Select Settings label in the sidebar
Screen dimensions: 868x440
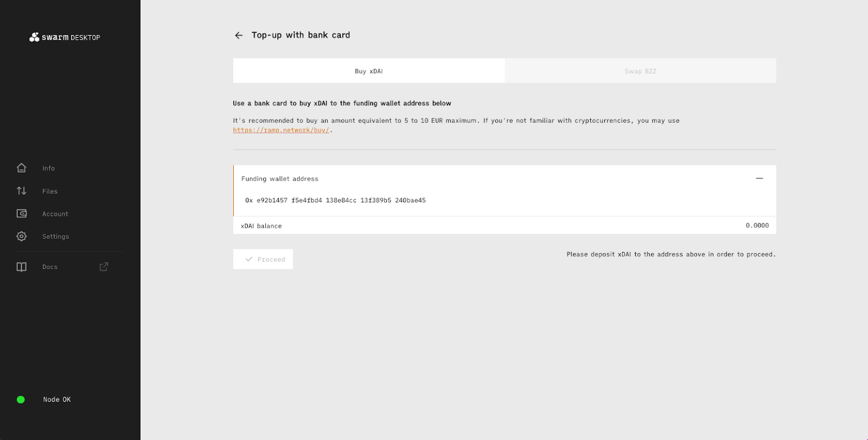(56, 237)
